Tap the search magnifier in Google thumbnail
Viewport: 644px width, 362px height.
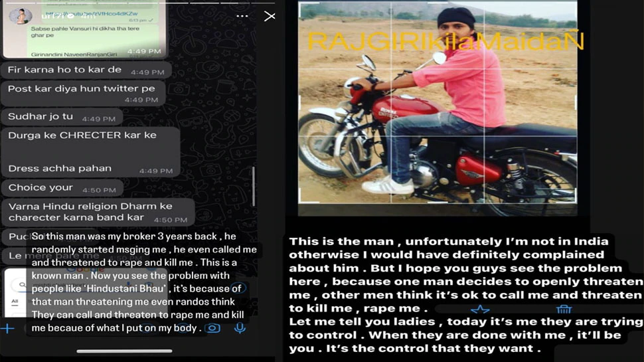(22, 284)
